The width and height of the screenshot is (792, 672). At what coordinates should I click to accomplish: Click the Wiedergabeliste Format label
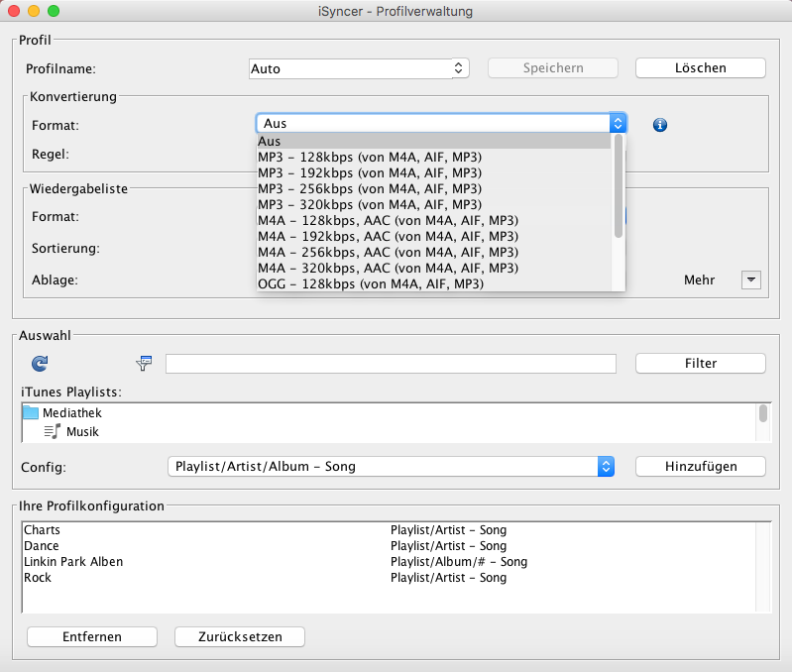coord(56,217)
